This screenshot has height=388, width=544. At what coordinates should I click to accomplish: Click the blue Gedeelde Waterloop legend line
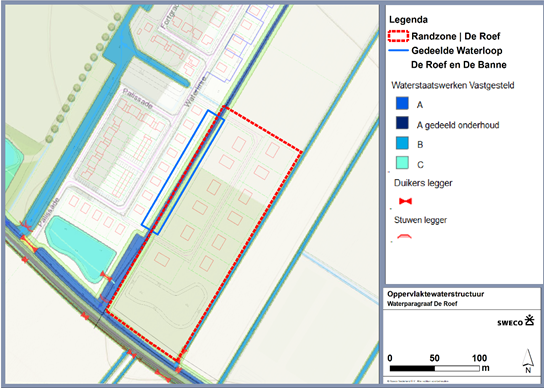(x=398, y=51)
